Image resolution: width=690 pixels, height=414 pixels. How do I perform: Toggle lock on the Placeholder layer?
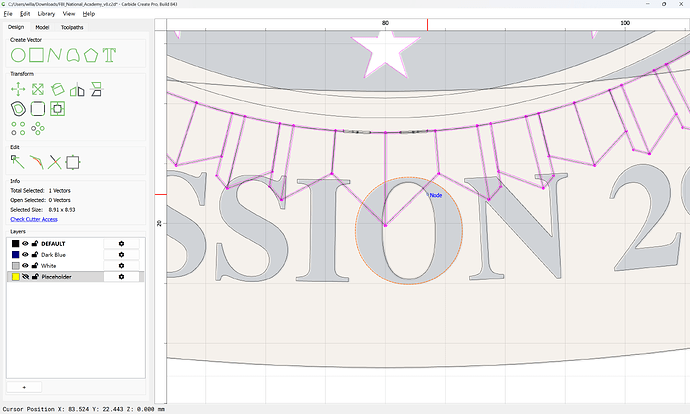tap(35, 276)
